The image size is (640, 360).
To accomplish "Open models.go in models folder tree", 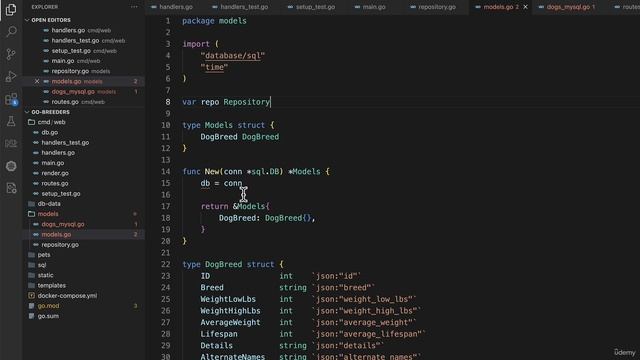I will (x=56, y=234).
